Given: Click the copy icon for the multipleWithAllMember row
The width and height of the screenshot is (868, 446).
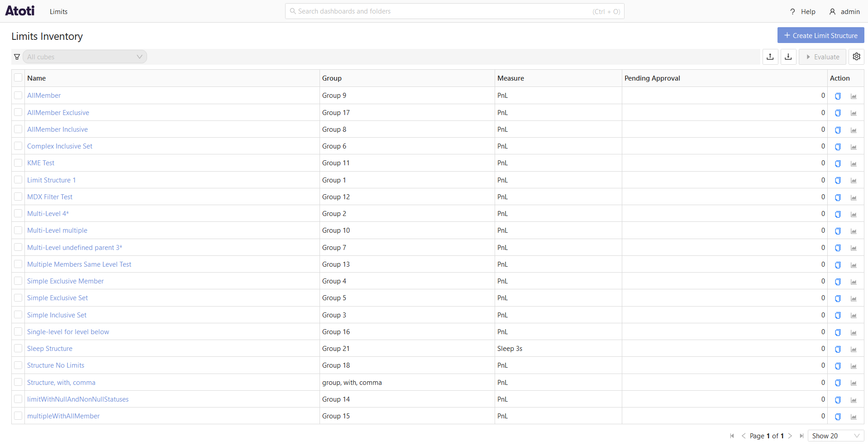Looking at the screenshot, I should tap(838, 417).
